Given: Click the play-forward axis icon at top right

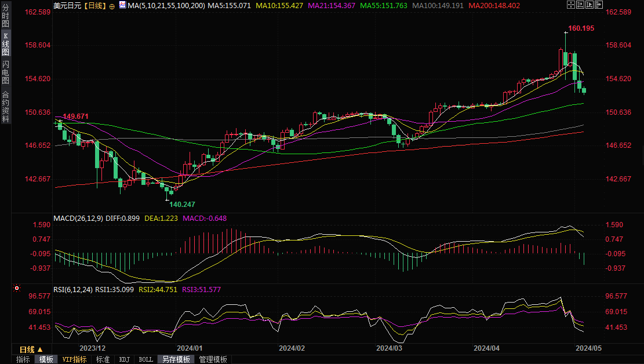Looking at the screenshot, I should (x=589, y=5).
